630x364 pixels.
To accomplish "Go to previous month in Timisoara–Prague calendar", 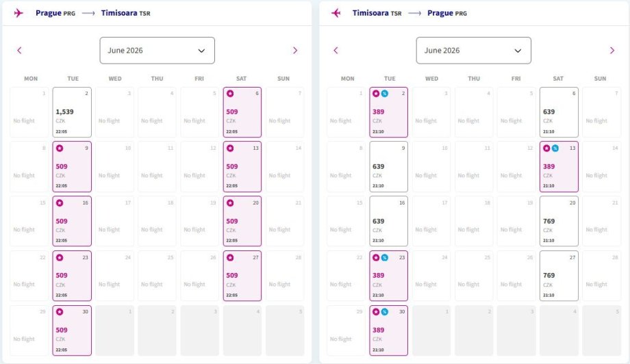I will [336, 50].
